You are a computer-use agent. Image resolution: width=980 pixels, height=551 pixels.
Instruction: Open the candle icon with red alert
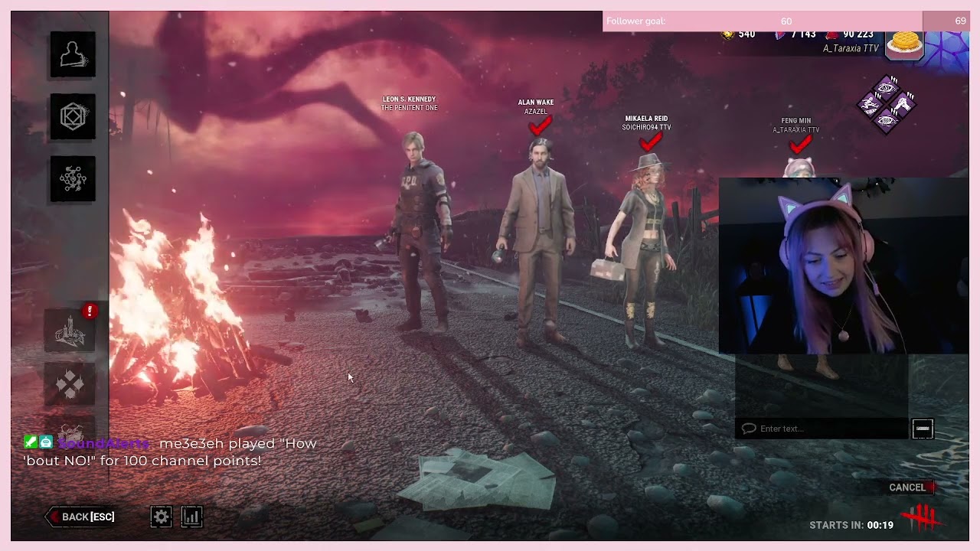[x=70, y=331]
